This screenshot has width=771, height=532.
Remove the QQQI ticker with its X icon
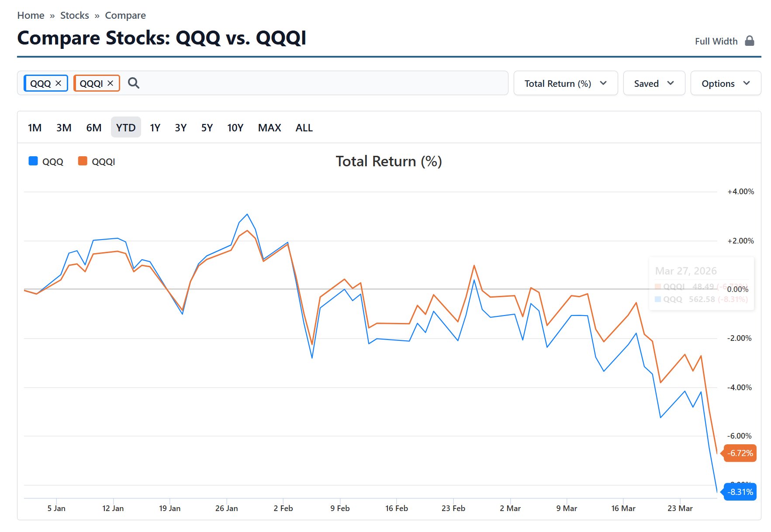111,83
